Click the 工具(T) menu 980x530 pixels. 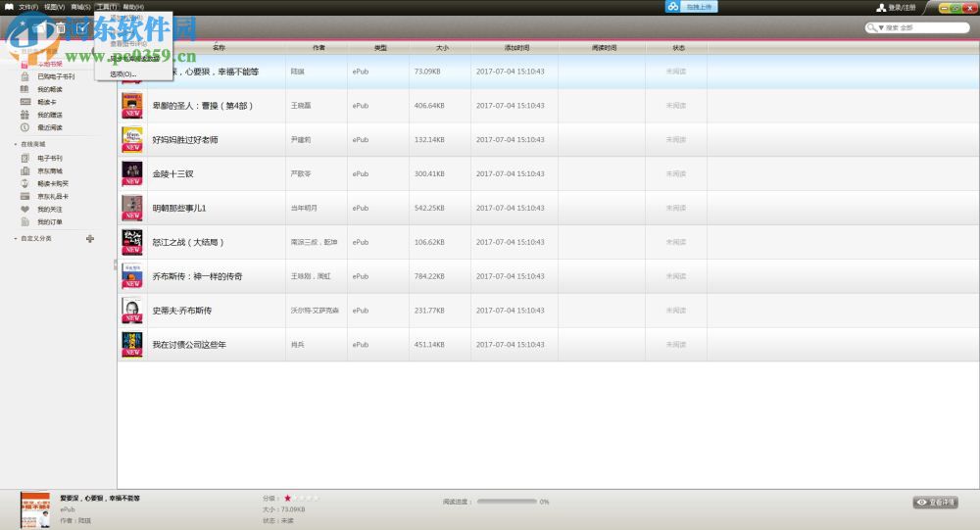point(106,7)
